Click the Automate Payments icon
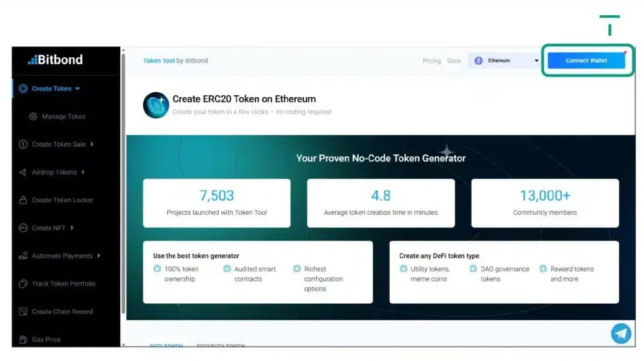Viewport: 644px width, 361px height. (23, 256)
